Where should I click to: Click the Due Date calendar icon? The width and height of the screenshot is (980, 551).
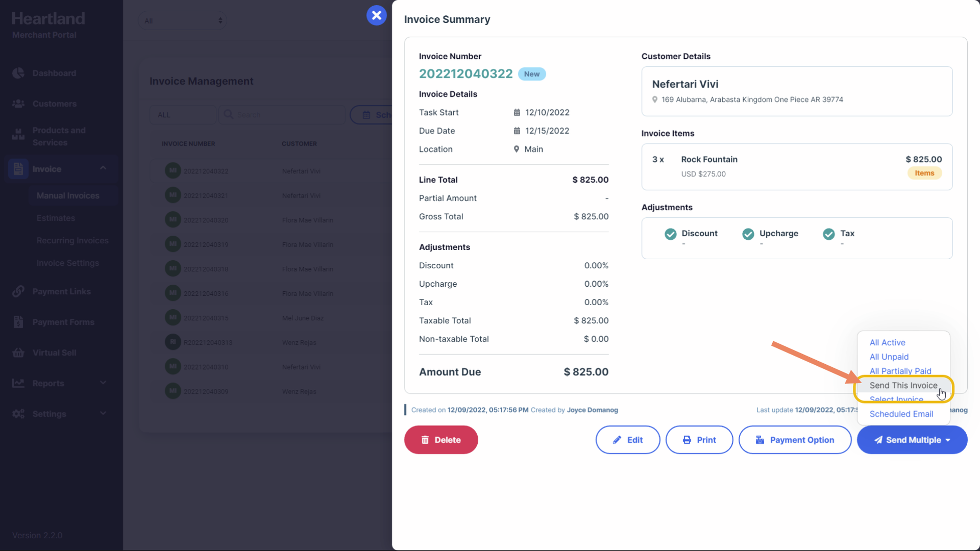click(517, 131)
